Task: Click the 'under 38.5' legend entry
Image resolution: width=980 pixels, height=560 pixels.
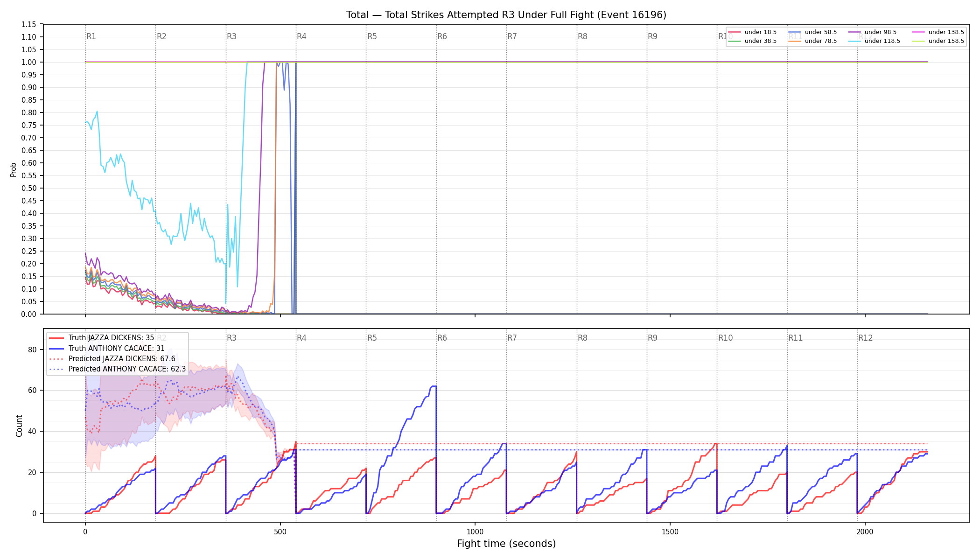Action: tap(752, 41)
